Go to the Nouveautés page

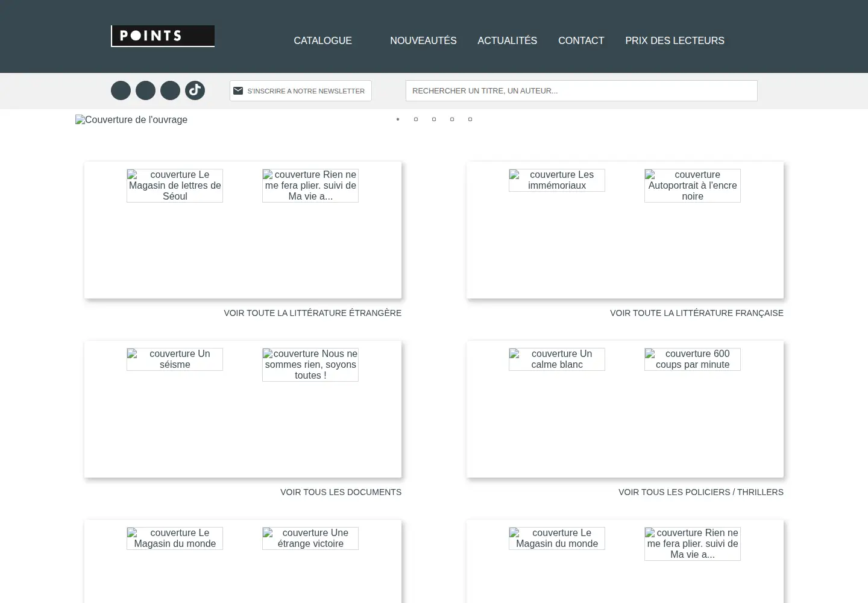click(x=423, y=40)
